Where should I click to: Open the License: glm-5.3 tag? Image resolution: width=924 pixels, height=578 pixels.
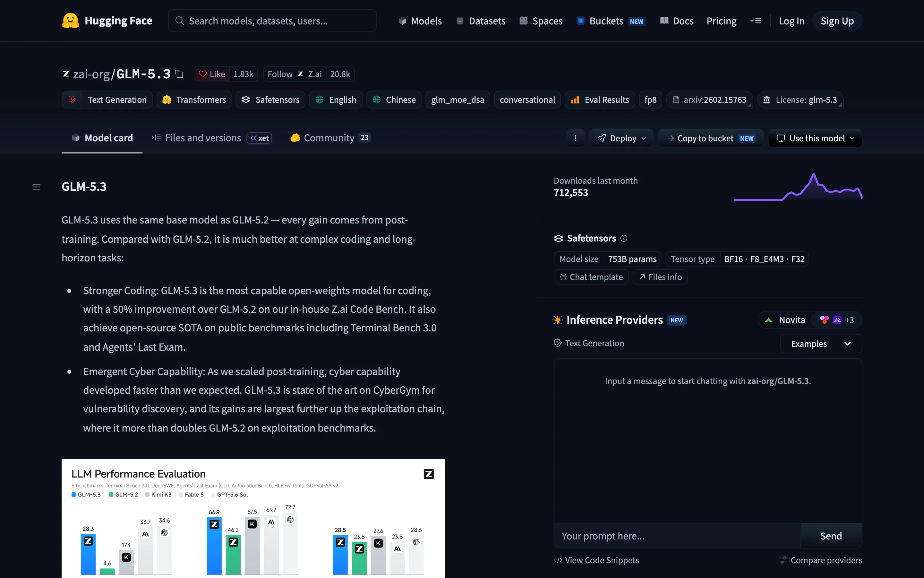pyautogui.click(x=800, y=100)
